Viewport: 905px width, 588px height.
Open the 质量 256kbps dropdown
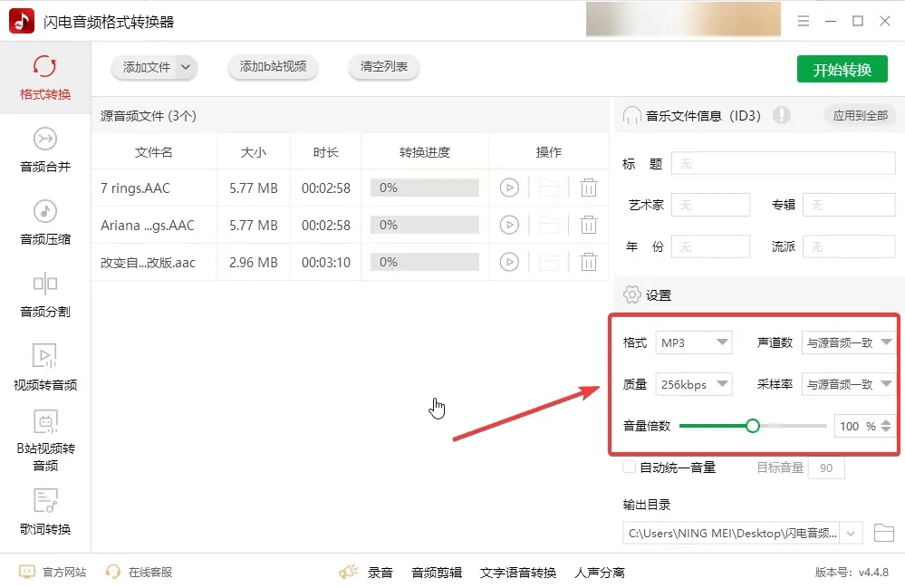(x=694, y=384)
